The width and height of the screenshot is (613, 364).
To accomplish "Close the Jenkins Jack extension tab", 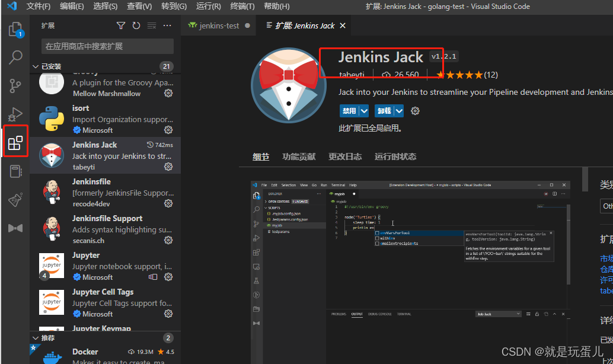I will click(x=343, y=26).
